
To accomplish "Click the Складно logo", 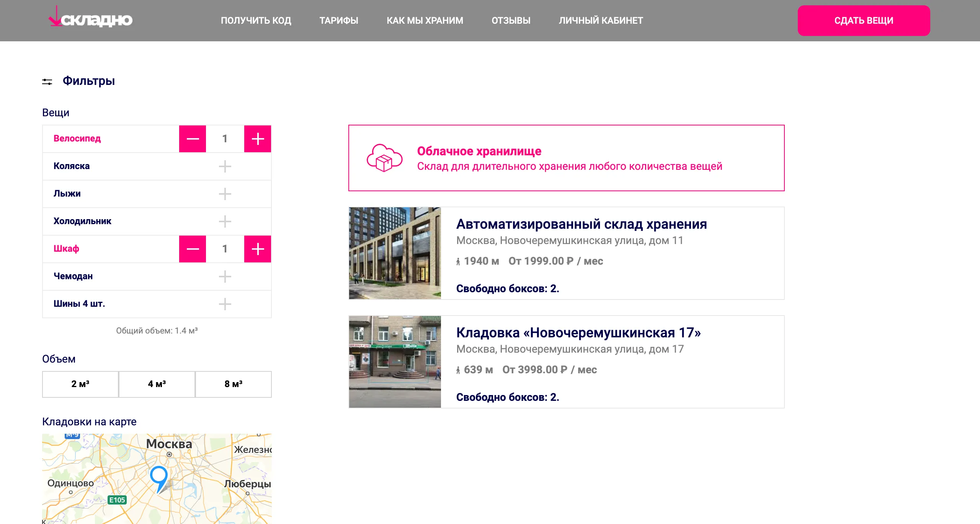I will (x=91, y=19).
